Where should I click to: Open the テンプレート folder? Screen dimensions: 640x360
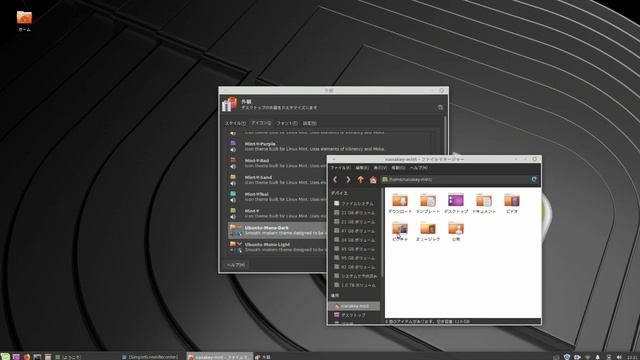[x=428, y=203]
